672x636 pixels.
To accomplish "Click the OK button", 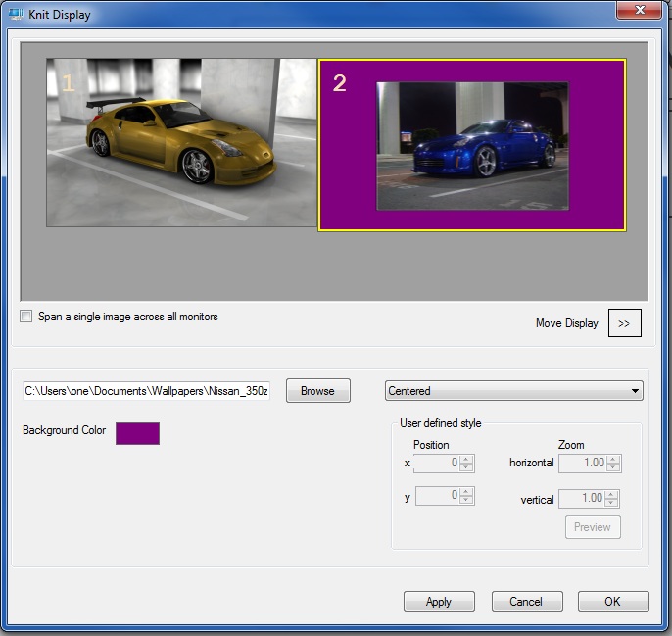I will 613,602.
